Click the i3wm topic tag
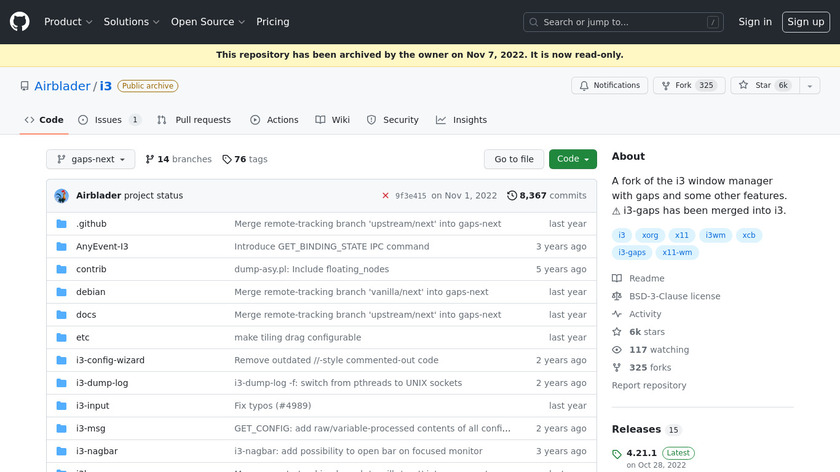Image resolution: width=840 pixels, height=472 pixels. coord(715,235)
